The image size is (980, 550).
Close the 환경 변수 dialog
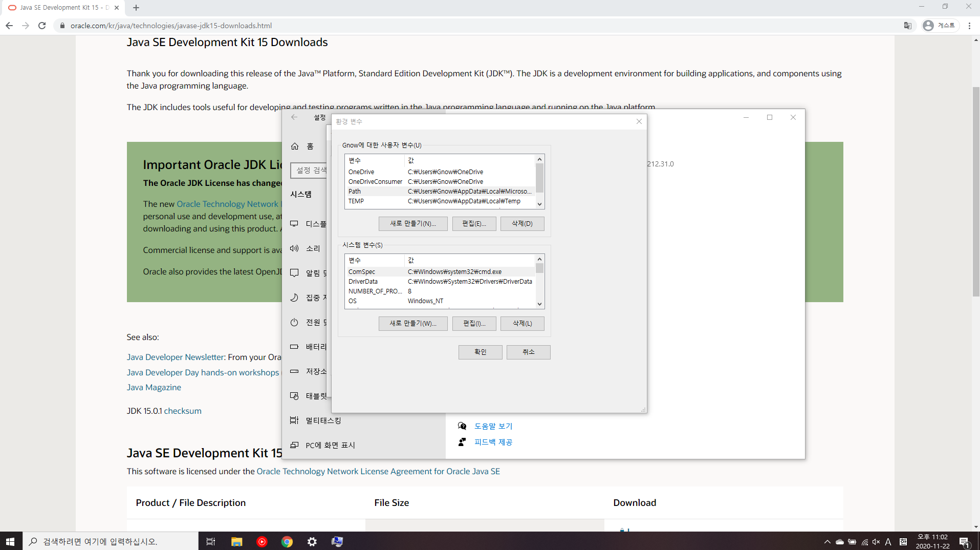(x=639, y=121)
